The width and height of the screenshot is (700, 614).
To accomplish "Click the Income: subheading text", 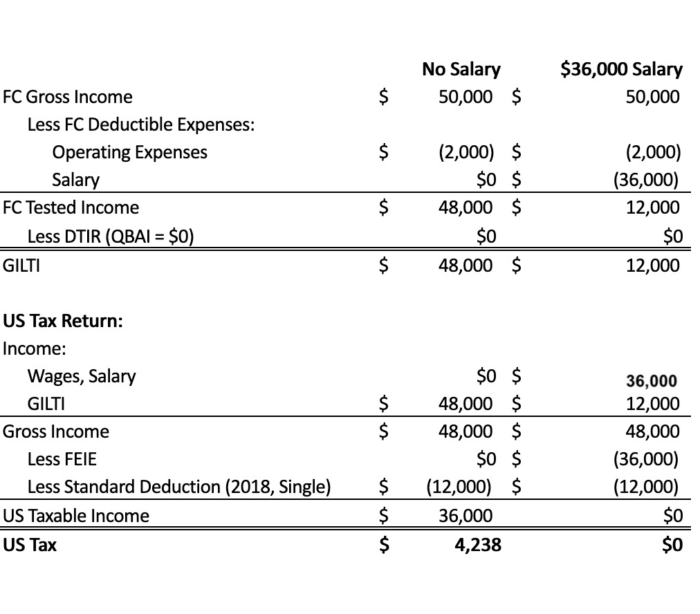I will point(35,348).
